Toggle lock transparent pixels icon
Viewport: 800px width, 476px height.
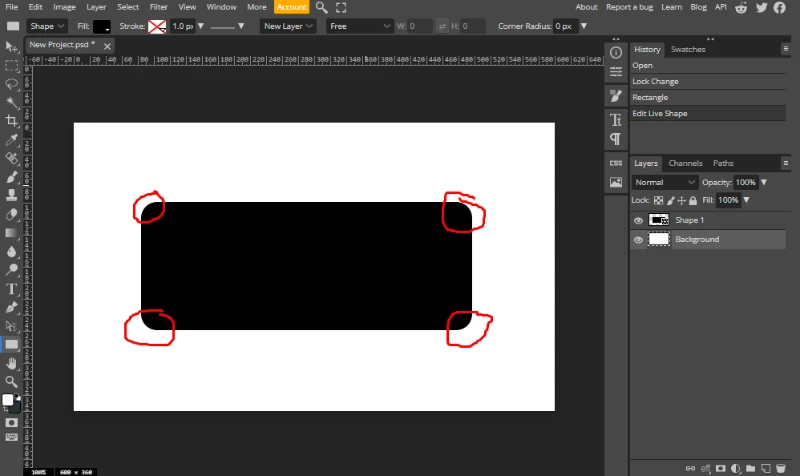658,201
